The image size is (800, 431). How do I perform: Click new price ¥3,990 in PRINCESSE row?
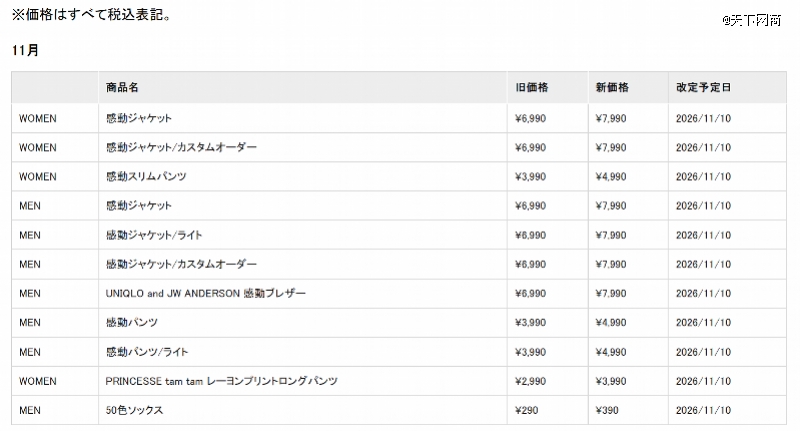611,381
